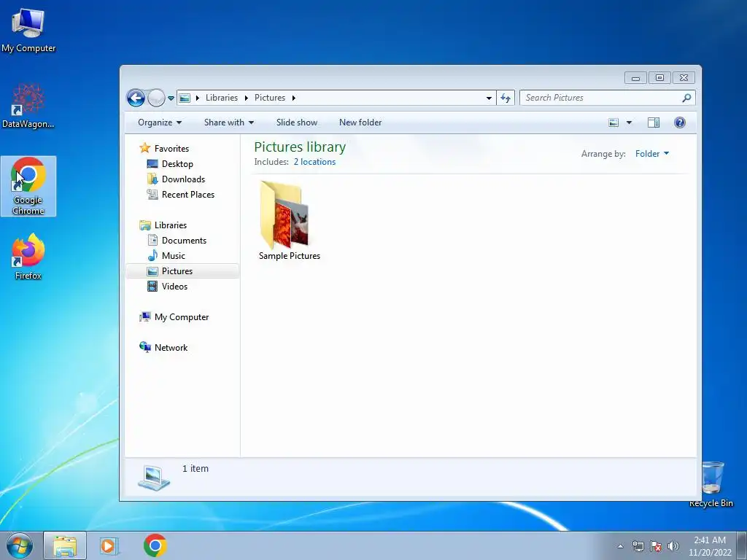Open the address bar history dropdown

click(489, 98)
